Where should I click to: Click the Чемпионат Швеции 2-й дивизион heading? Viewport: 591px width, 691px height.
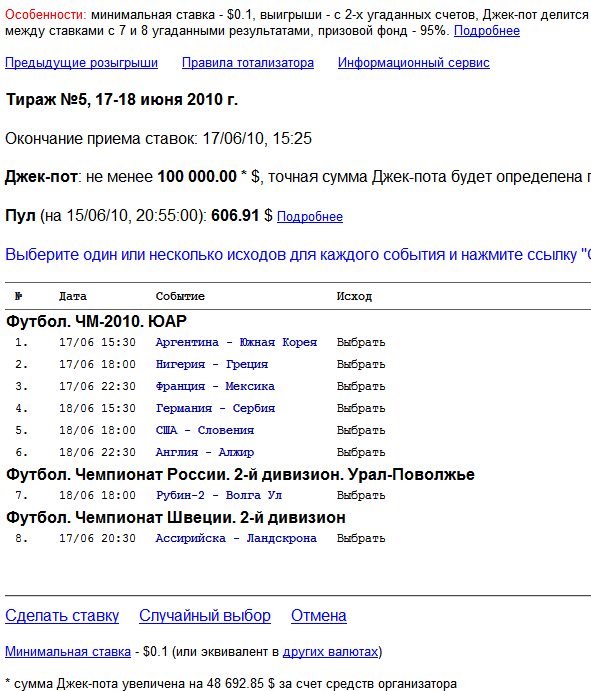coord(176,517)
